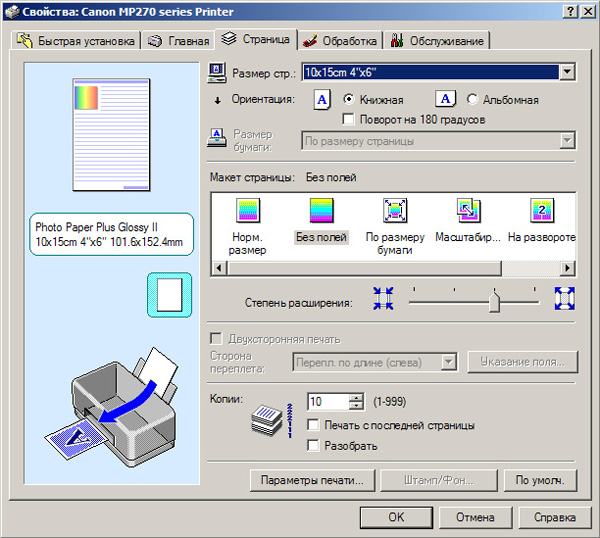Switch to Быстрая установка tab
Screen dimensions: 600x538
76,41
